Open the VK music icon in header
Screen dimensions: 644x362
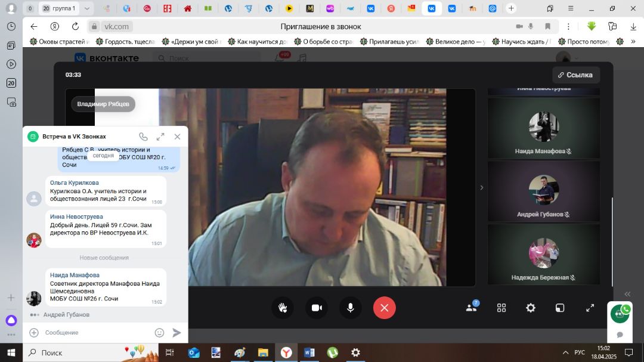303,58
